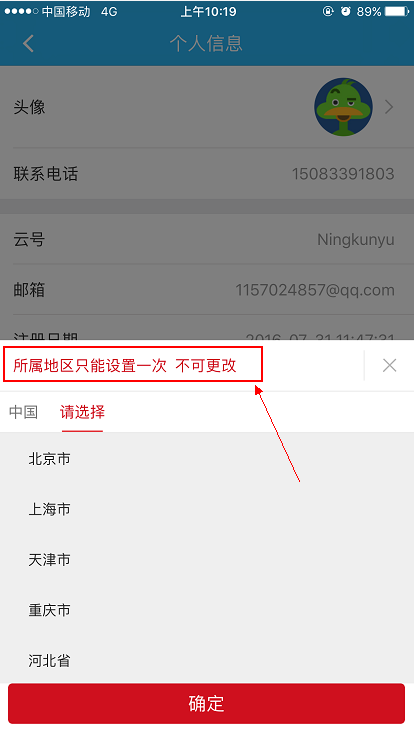Viewport: 414px width, 741px height.
Task: Select 重庆市 as the region
Action: coord(207,610)
